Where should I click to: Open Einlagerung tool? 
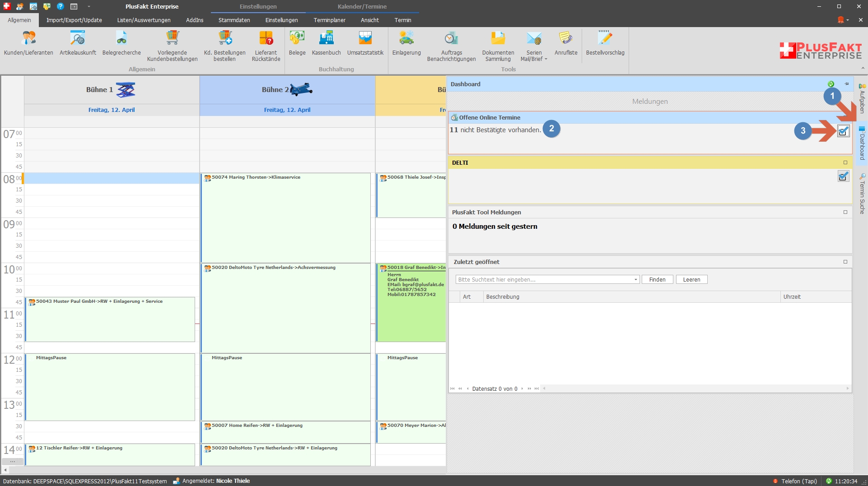[x=406, y=44]
